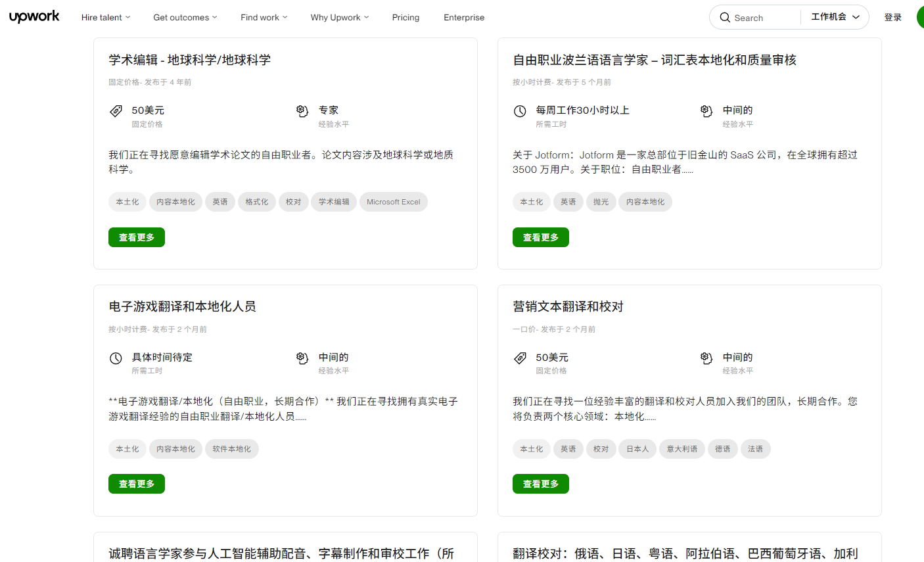The width and height of the screenshot is (924, 562).
Task: Click the price tag icon beside 50美元 in 学术编辑 card
Action: pyautogui.click(x=116, y=111)
